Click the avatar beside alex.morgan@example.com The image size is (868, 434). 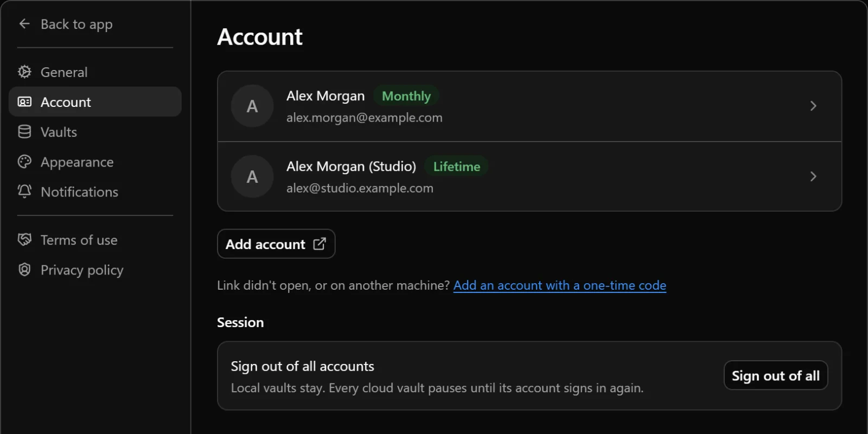click(252, 106)
